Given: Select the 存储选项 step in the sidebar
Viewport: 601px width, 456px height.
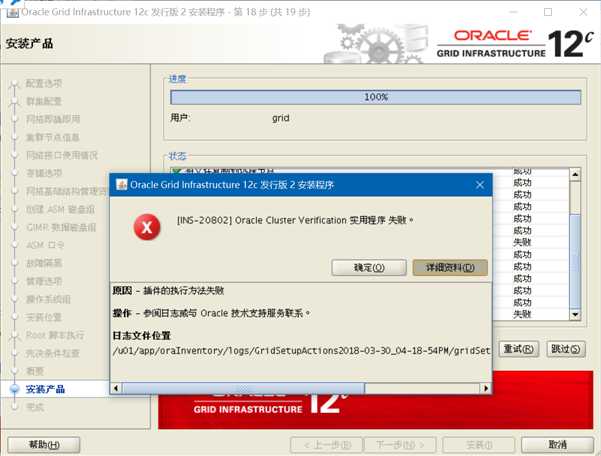Looking at the screenshot, I should (x=44, y=173).
